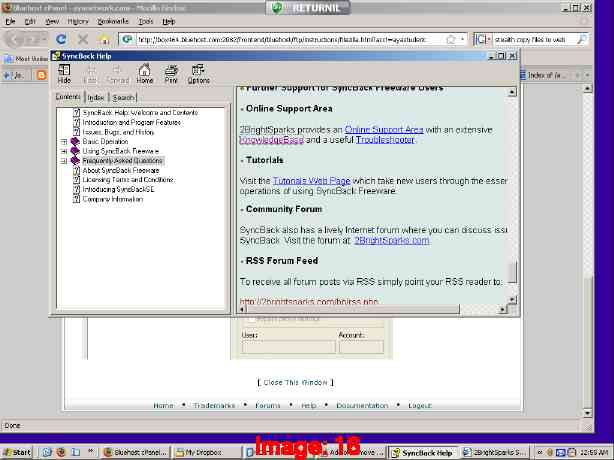The width and height of the screenshot is (614, 460).
Task: Open the Tools menu in Firefox
Action: (146, 22)
